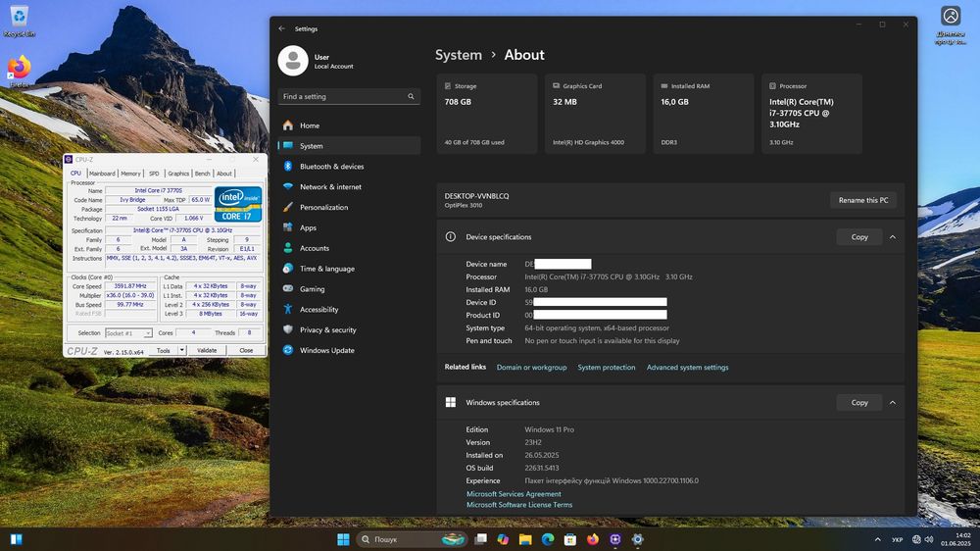Open Accounts settings
This screenshot has height=551, width=980.
(x=349, y=248)
